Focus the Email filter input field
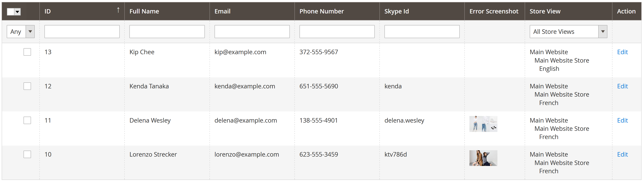This screenshot has width=644, height=182. coord(252,32)
